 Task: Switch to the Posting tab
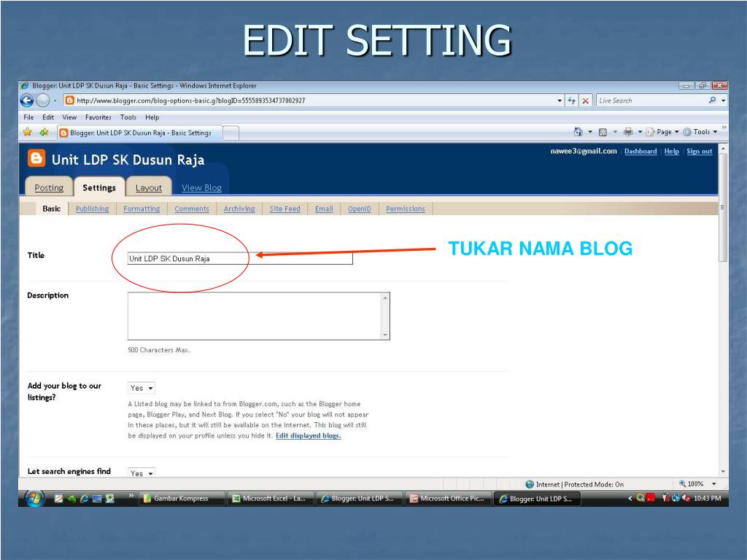[49, 187]
